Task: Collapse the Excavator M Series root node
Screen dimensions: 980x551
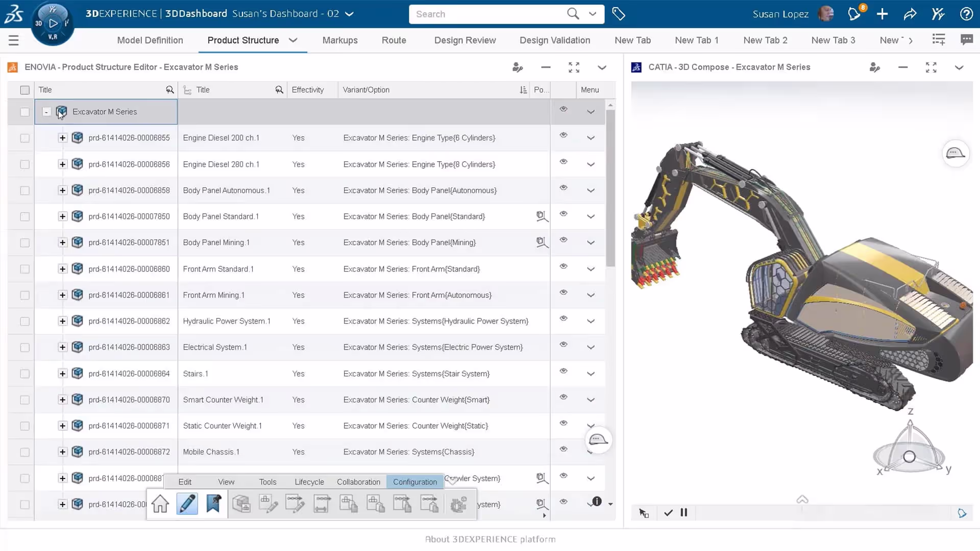Action: click(x=46, y=112)
